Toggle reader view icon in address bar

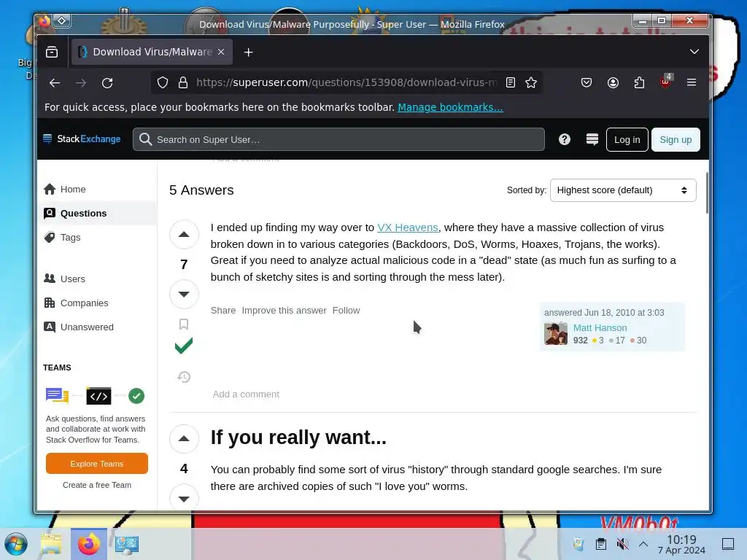click(510, 82)
